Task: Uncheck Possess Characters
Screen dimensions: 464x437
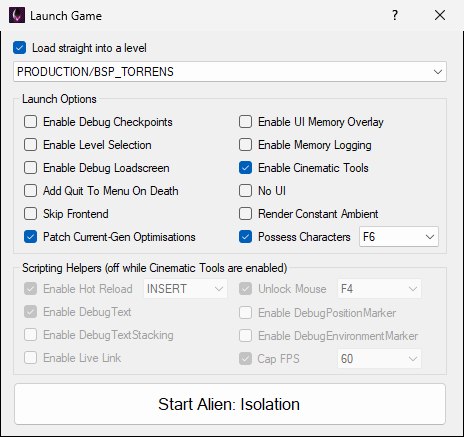Action: click(245, 237)
